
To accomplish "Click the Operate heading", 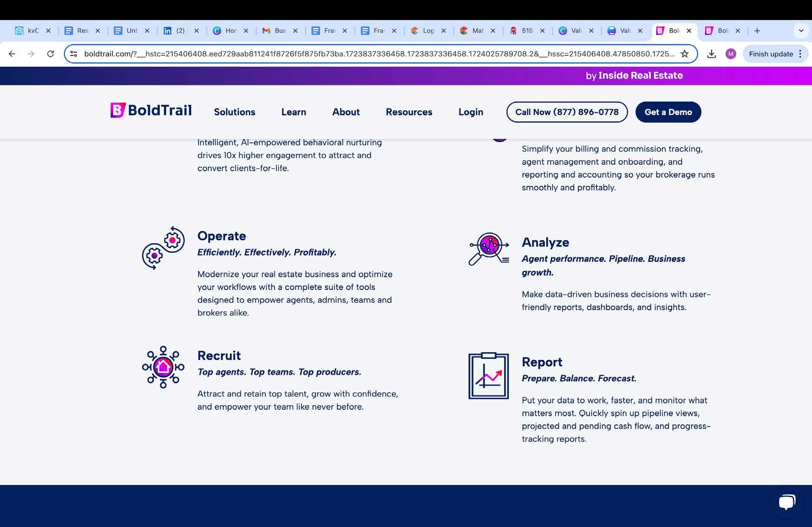I will [222, 236].
